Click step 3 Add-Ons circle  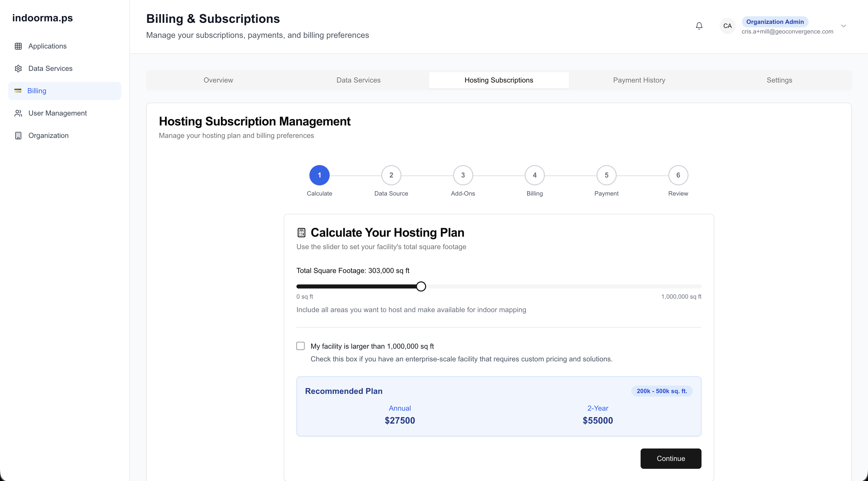click(463, 175)
